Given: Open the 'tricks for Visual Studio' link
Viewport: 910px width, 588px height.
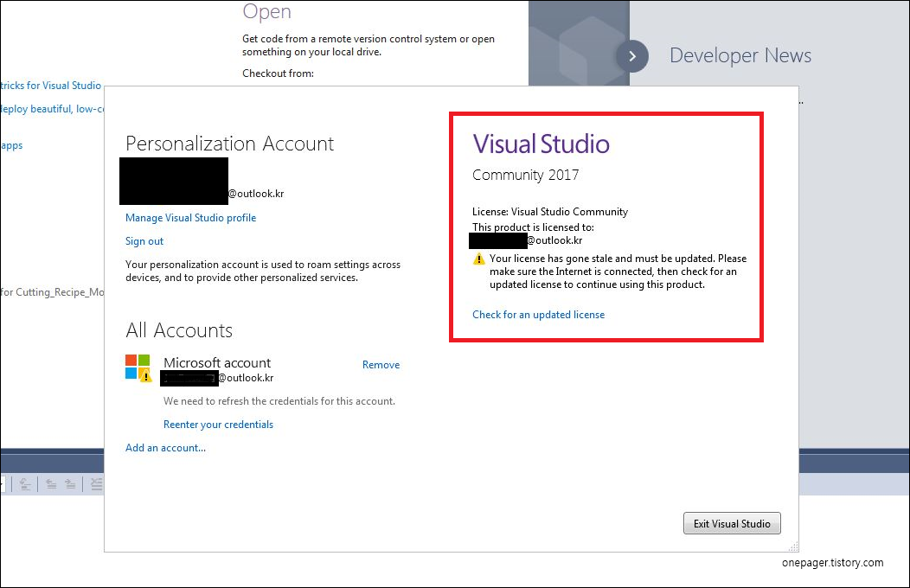Looking at the screenshot, I should click(x=50, y=86).
